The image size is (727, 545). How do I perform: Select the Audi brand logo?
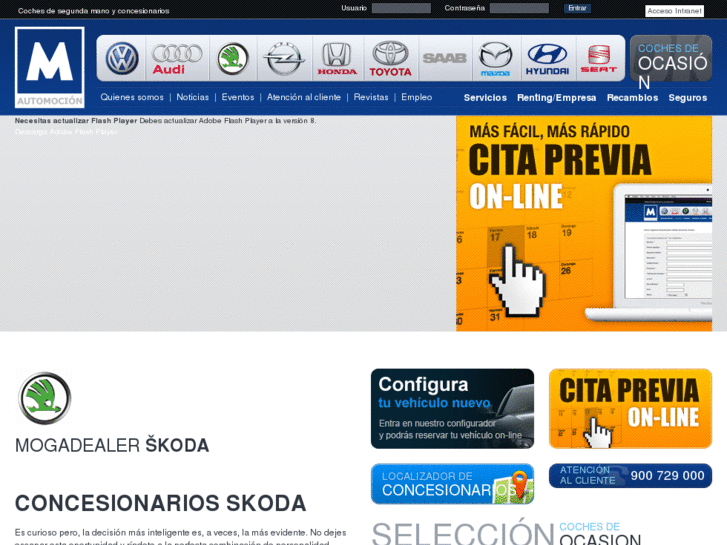(x=177, y=59)
